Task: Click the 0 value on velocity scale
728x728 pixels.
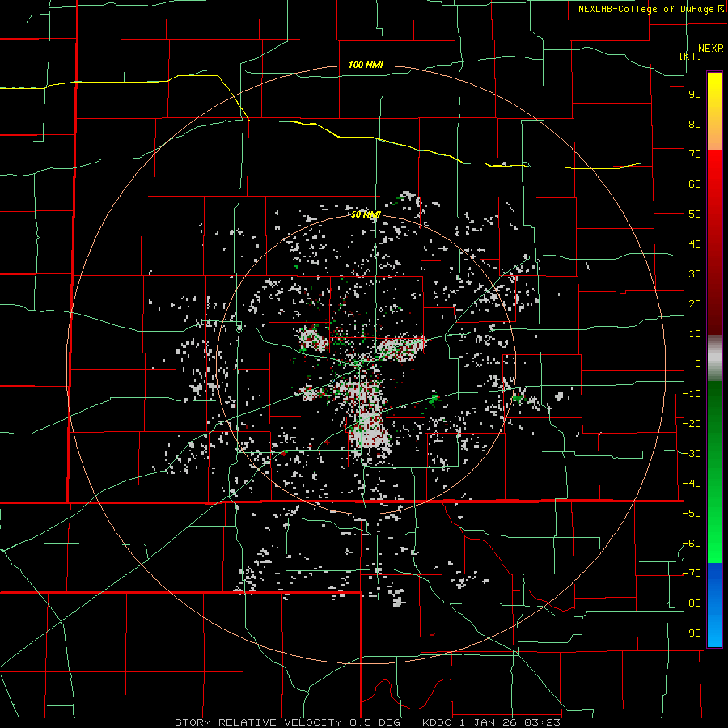Action: (x=698, y=364)
